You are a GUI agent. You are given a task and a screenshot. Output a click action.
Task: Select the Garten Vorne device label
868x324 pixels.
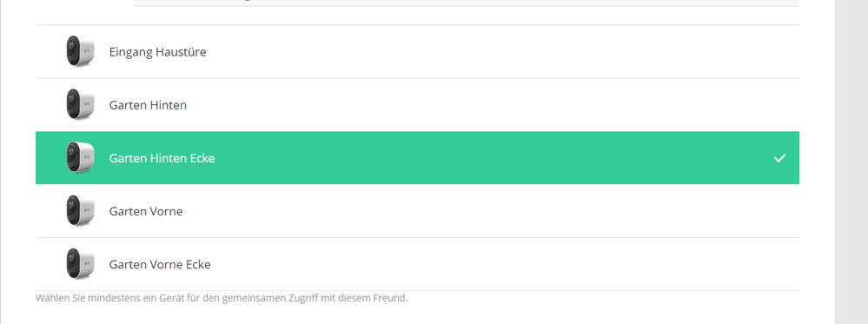146,212
